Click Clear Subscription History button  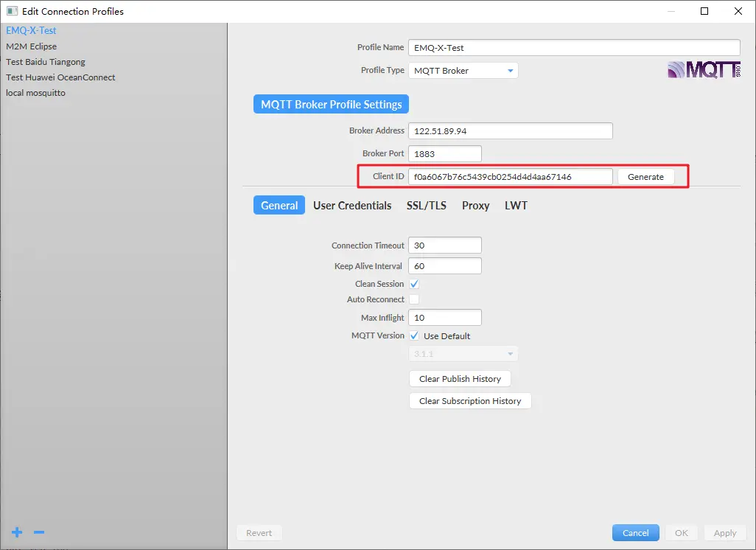point(470,401)
